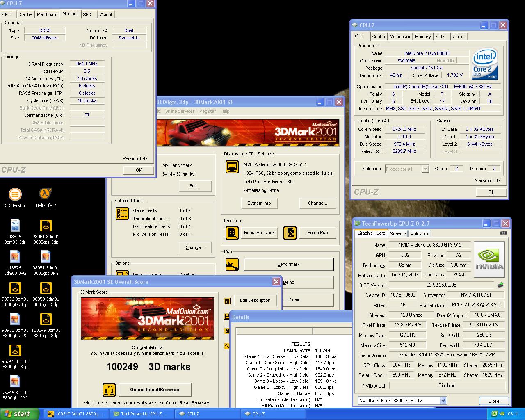Switch to Validation tab in GPU-Z
Image resolution: width=525 pixels, height=420 pixels.
[420, 233]
